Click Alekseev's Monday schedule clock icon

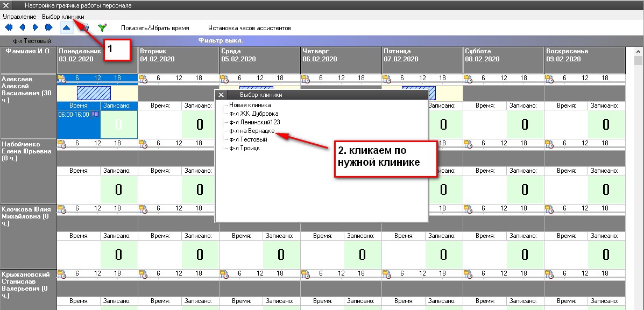pyautogui.click(x=61, y=79)
